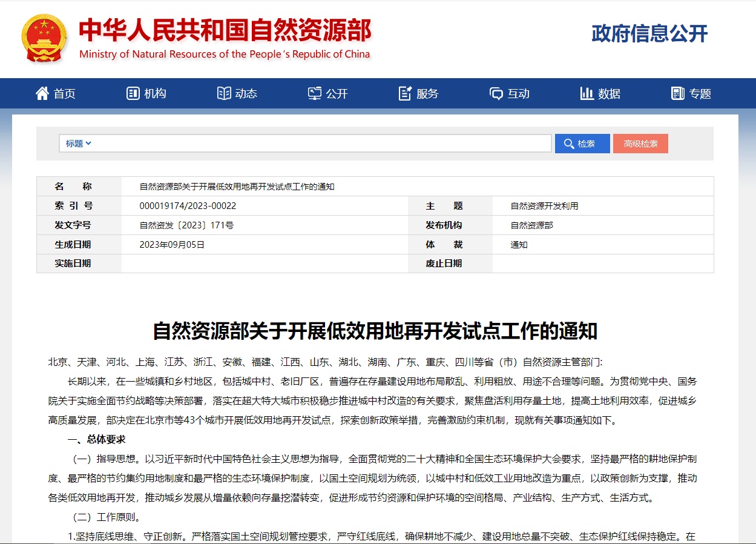Image resolution: width=756 pixels, height=544 pixels.
Task: Click the 中华人民共和国自然资源部 site title
Action: tap(225, 30)
